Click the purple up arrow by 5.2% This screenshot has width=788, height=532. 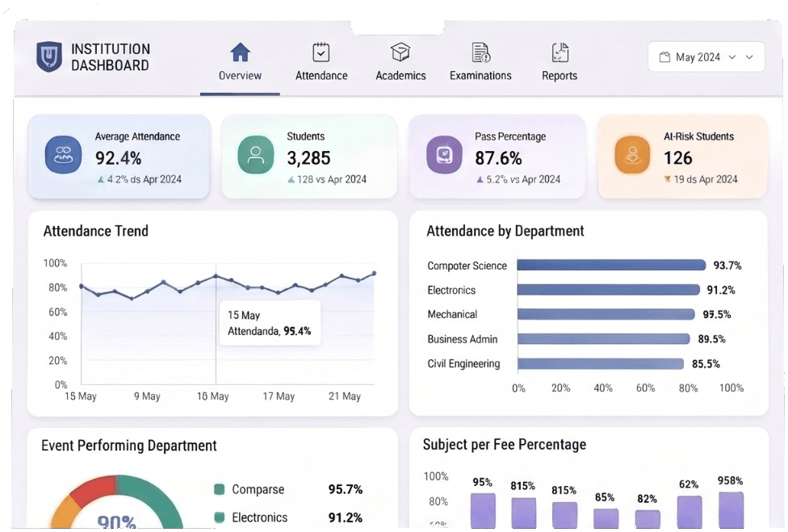point(480,179)
